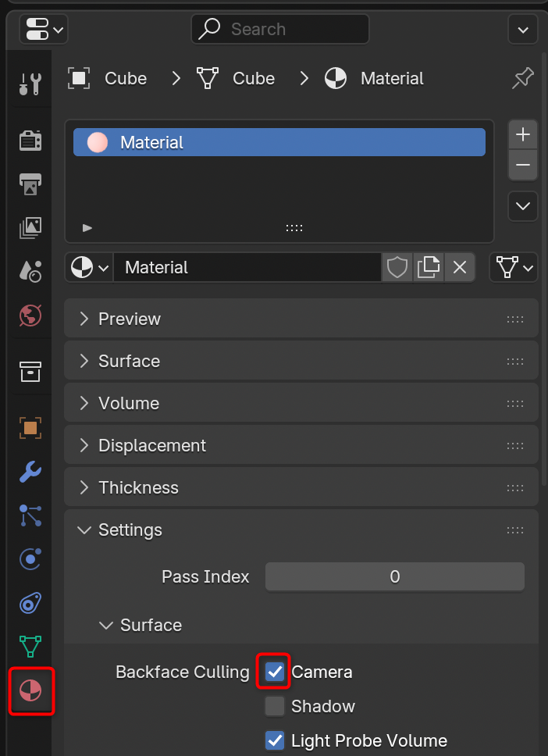Collapse the Settings panel
Image resolution: width=548 pixels, height=756 pixels.
(x=130, y=530)
